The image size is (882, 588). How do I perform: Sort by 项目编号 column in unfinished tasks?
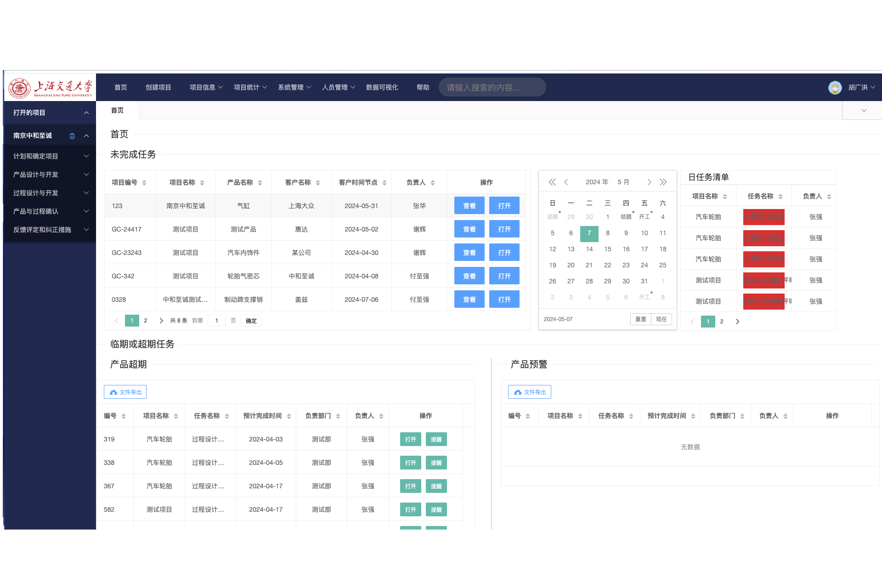[144, 183]
